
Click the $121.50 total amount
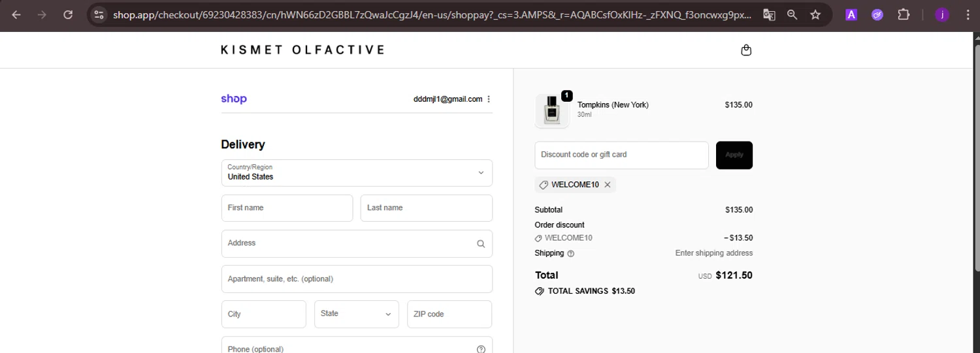(x=734, y=275)
